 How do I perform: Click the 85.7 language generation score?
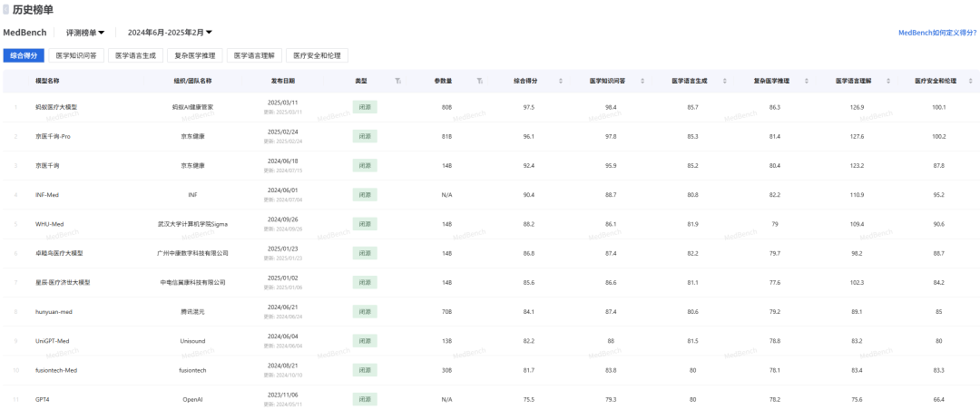[x=692, y=107]
